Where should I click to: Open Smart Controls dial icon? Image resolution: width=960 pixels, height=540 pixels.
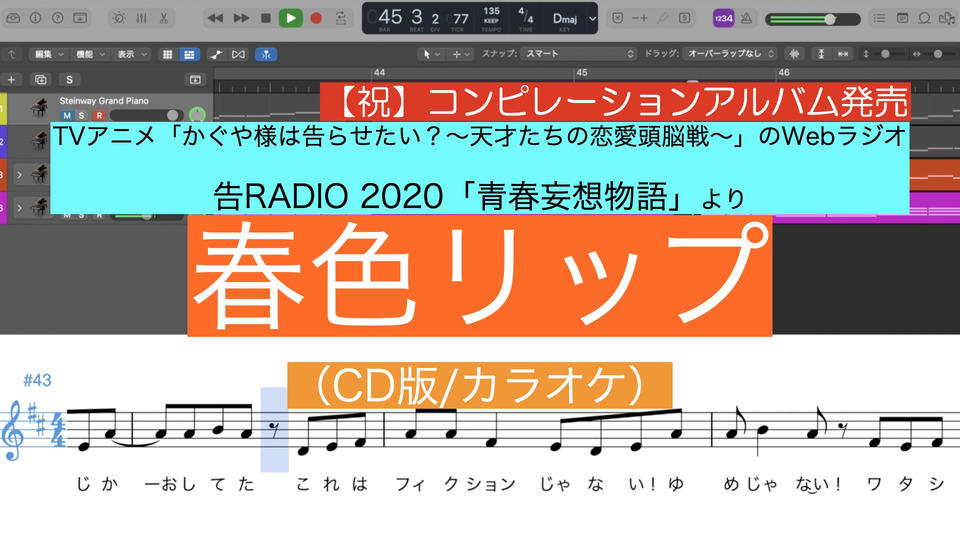119,18
